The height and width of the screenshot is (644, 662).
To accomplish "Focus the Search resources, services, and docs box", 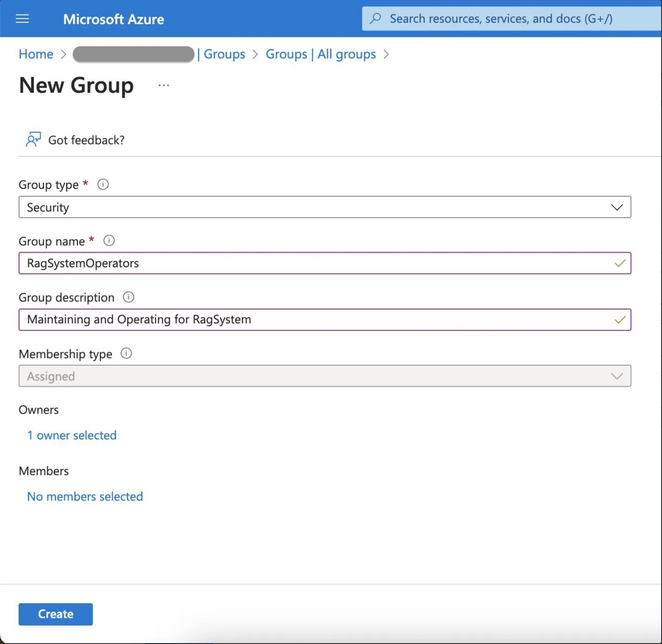I will [x=501, y=19].
